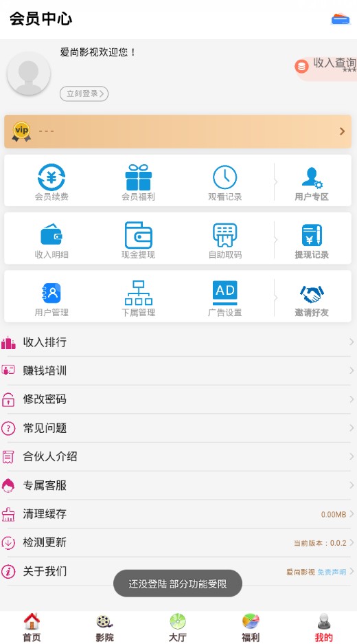The height and width of the screenshot is (644, 357).
Task: Tap the 常见问题 question mark icon
Action: [8, 428]
